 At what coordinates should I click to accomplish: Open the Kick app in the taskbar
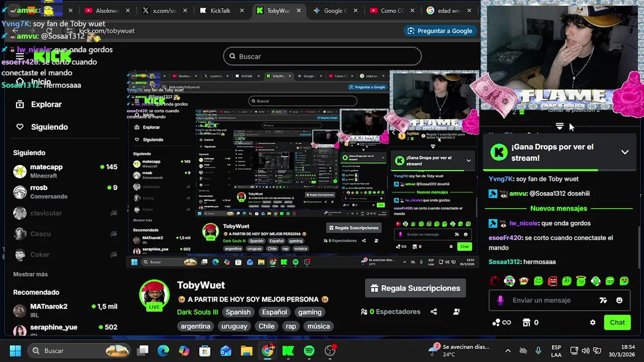coord(288,350)
